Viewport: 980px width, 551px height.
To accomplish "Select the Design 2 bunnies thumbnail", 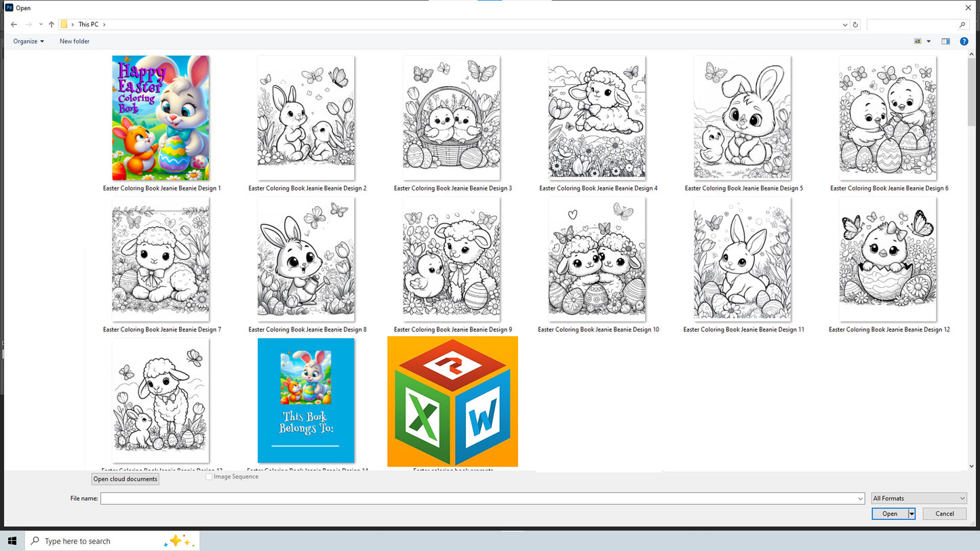I will tap(306, 118).
